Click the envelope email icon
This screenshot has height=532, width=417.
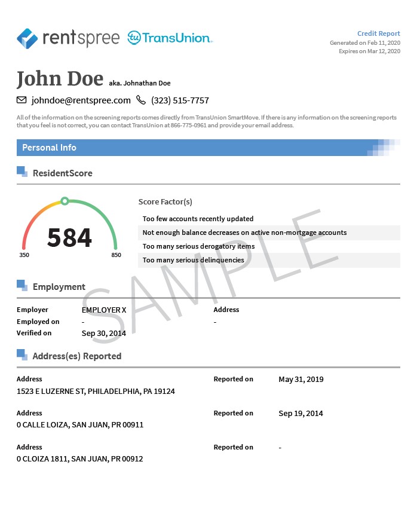(22, 100)
